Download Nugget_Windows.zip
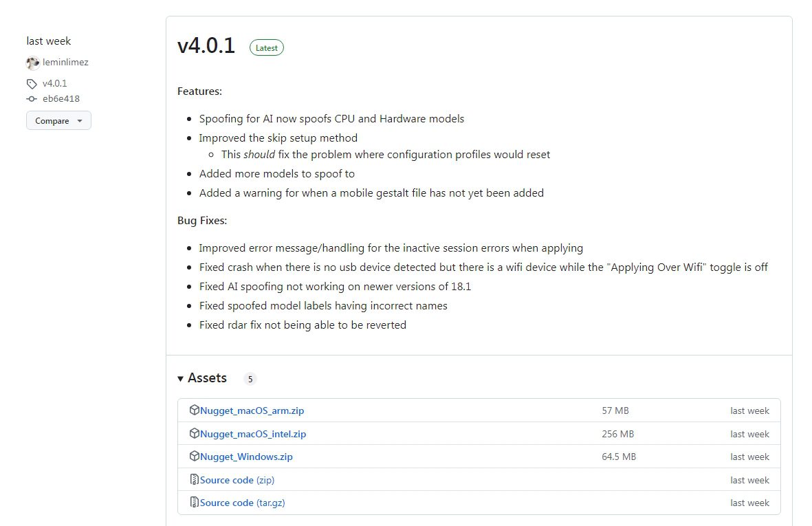The width and height of the screenshot is (812, 526). point(246,457)
